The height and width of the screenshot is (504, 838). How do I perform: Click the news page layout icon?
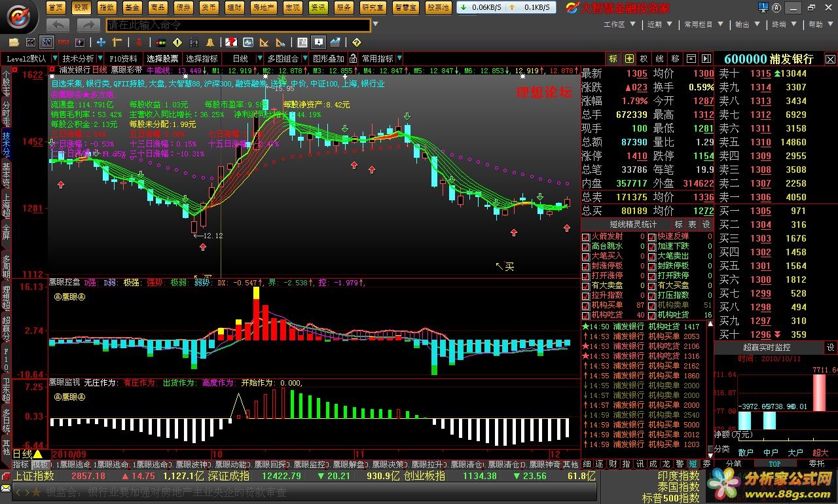click(302, 43)
